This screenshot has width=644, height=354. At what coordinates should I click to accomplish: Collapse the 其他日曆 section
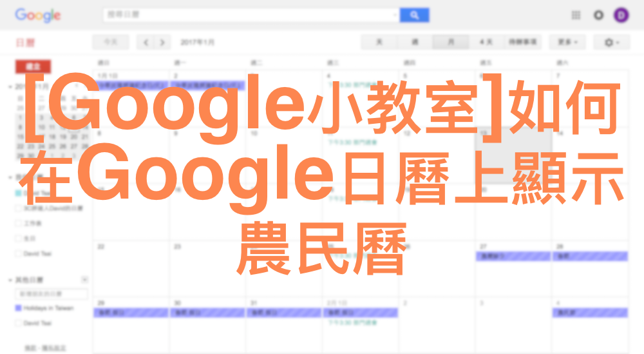coord(10,280)
